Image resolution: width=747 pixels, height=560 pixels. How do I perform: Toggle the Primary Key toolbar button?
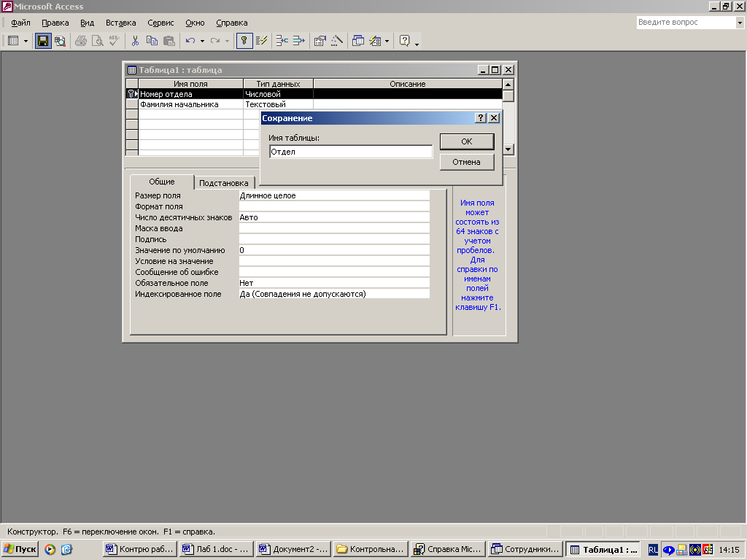(x=244, y=41)
